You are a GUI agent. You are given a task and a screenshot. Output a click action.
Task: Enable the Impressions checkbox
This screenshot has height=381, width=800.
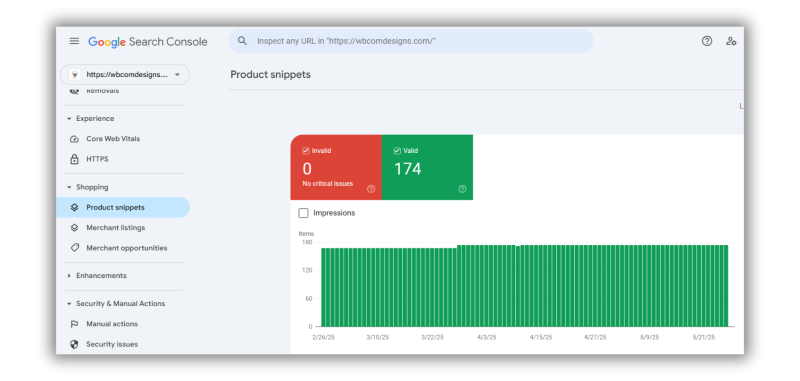click(304, 213)
